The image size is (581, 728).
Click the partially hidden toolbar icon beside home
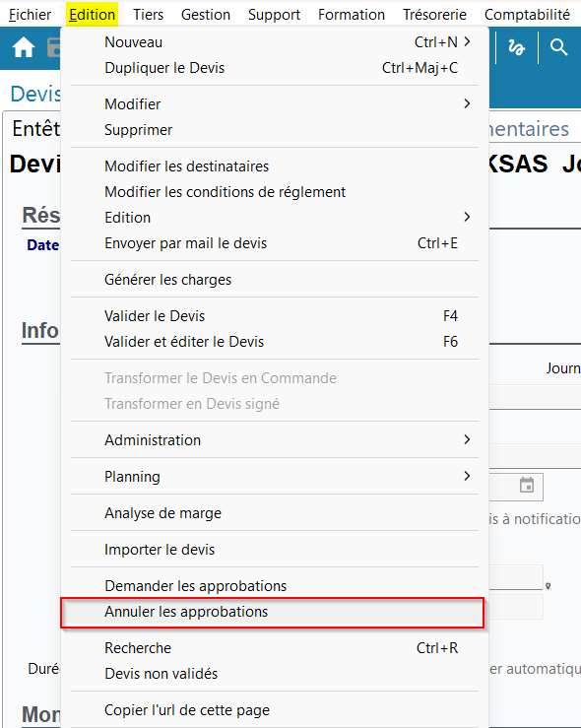[x=54, y=47]
